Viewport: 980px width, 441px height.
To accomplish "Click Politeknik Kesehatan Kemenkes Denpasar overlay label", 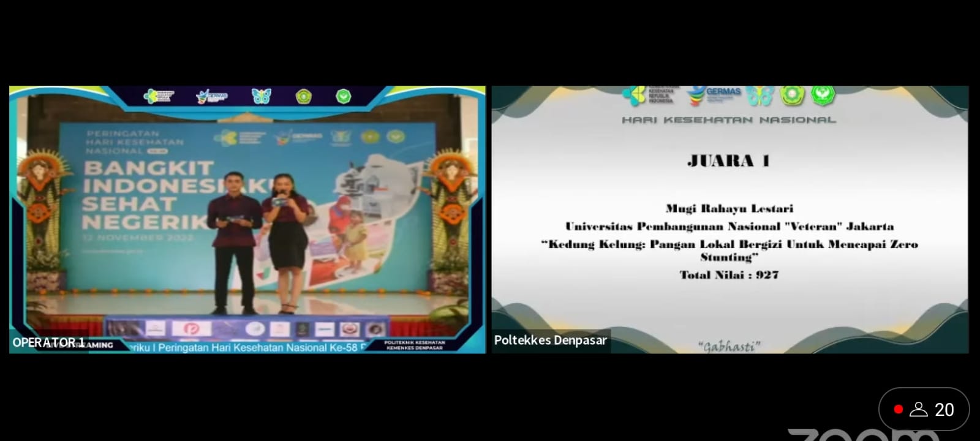I will (414, 345).
